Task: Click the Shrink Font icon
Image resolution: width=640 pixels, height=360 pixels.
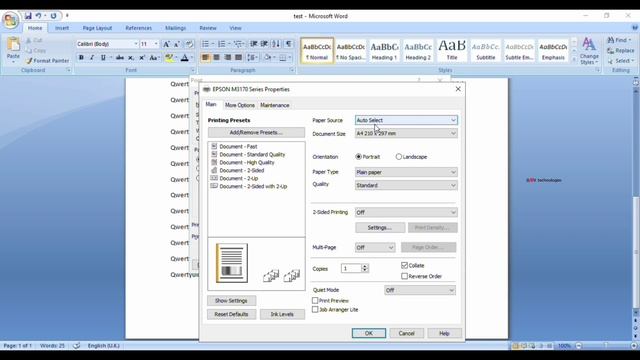Action: point(177,44)
